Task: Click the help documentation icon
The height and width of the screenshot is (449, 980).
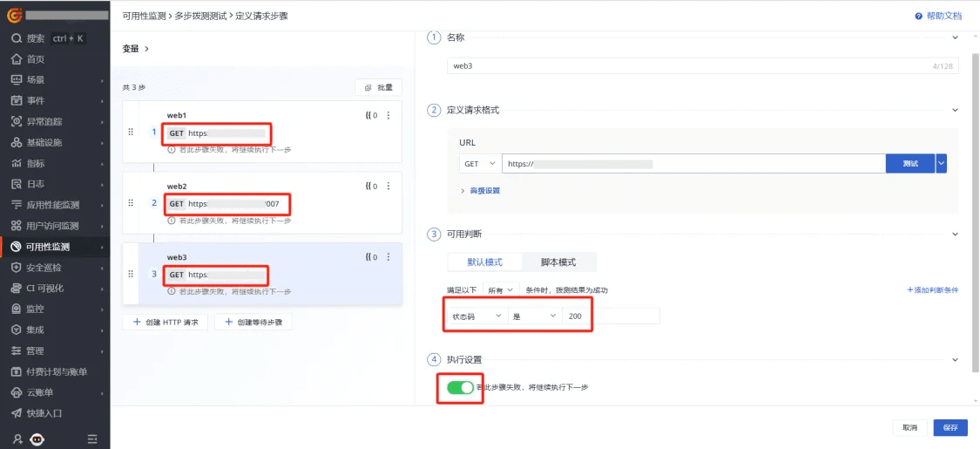Action: tap(918, 17)
